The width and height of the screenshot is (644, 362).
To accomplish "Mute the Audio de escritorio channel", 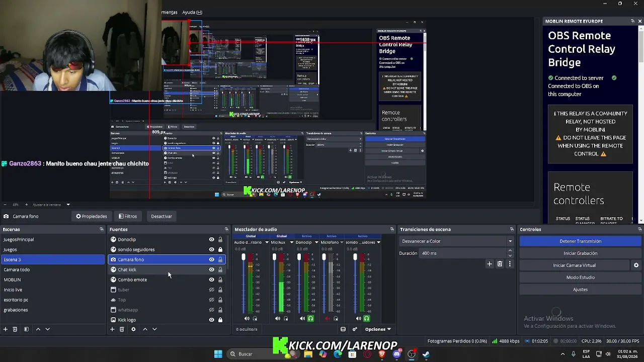I will [x=247, y=318].
